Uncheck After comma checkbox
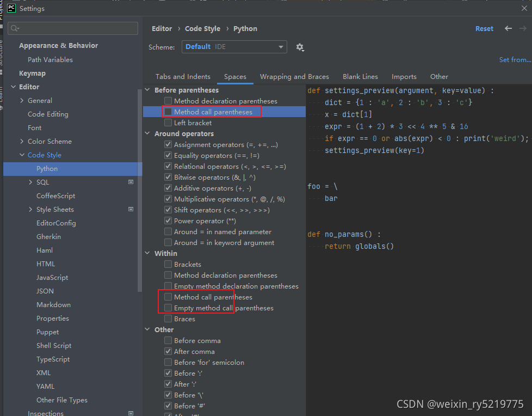This screenshot has height=416, width=532. 168,351
